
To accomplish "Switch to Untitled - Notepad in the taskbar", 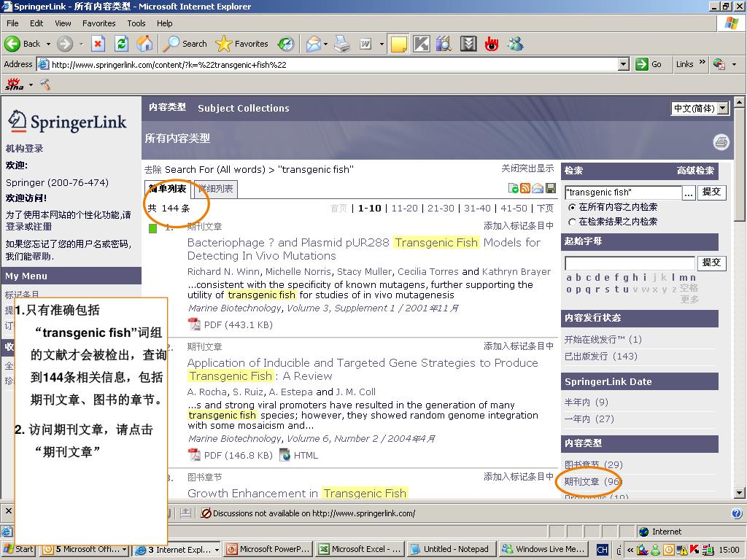I will [452, 549].
